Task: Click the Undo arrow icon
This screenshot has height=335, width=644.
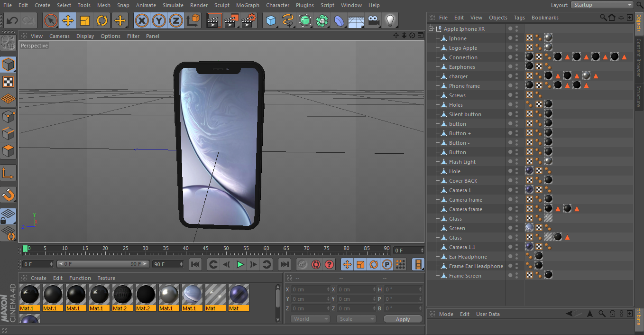Action: pos(12,21)
